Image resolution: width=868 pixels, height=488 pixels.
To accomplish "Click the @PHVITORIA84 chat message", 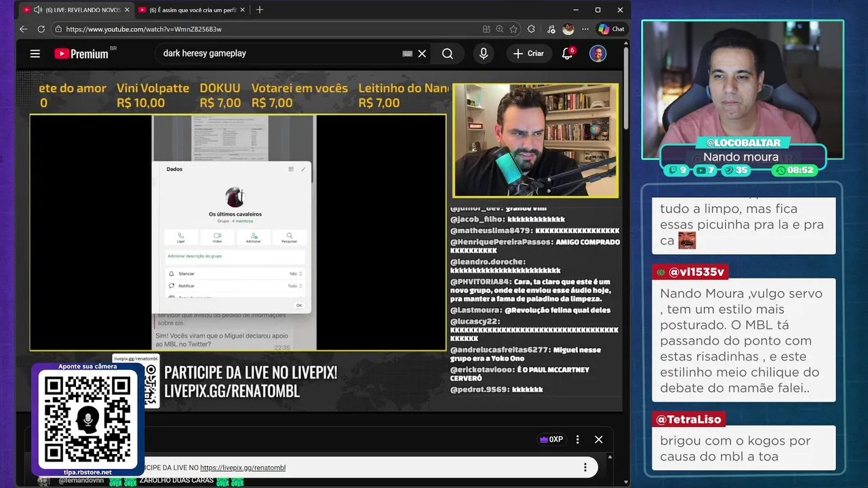I will [x=530, y=290].
